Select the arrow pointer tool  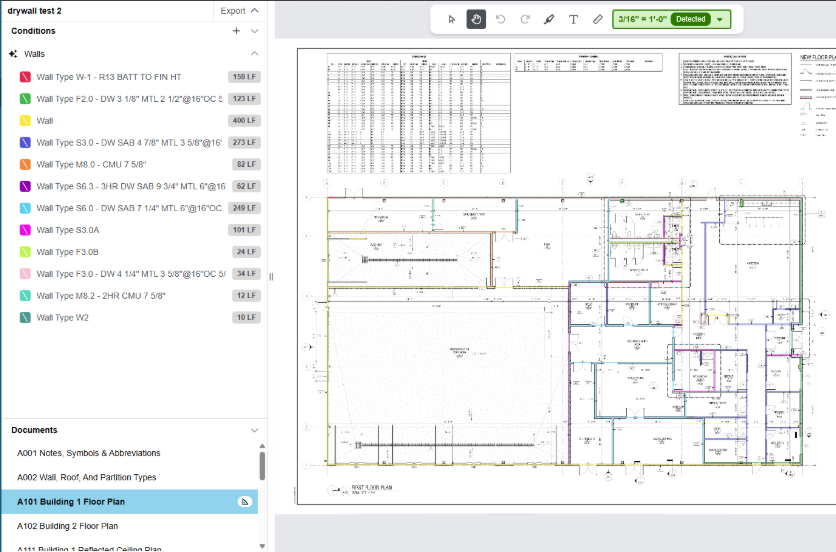click(x=452, y=19)
